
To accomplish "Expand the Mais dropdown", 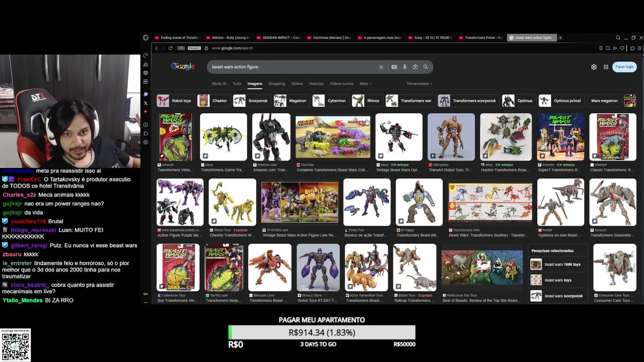I will [x=365, y=83].
